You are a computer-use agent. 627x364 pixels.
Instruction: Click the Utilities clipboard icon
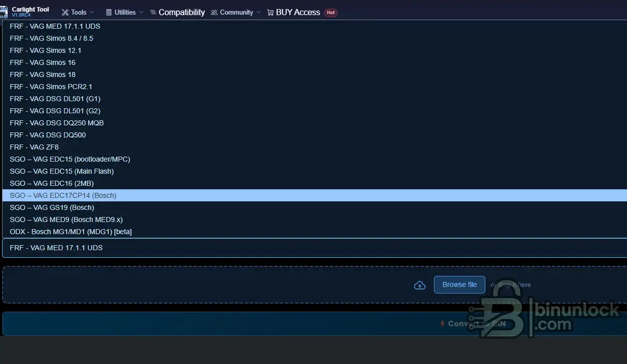[x=109, y=12]
